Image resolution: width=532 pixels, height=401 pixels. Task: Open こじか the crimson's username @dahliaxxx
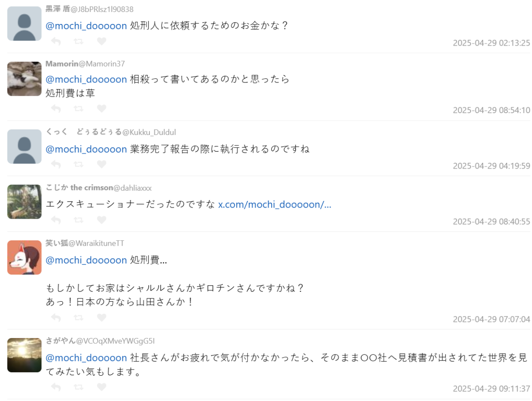pyautogui.click(x=133, y=188)
